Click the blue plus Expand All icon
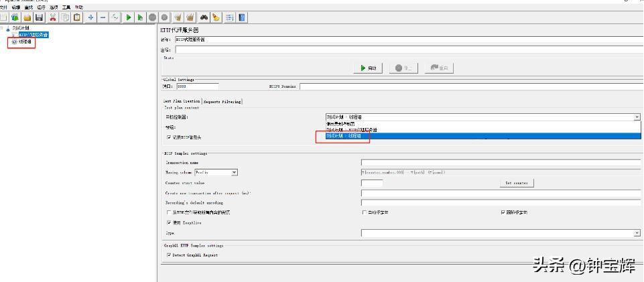The image size is (644, 282). (90, 17)
